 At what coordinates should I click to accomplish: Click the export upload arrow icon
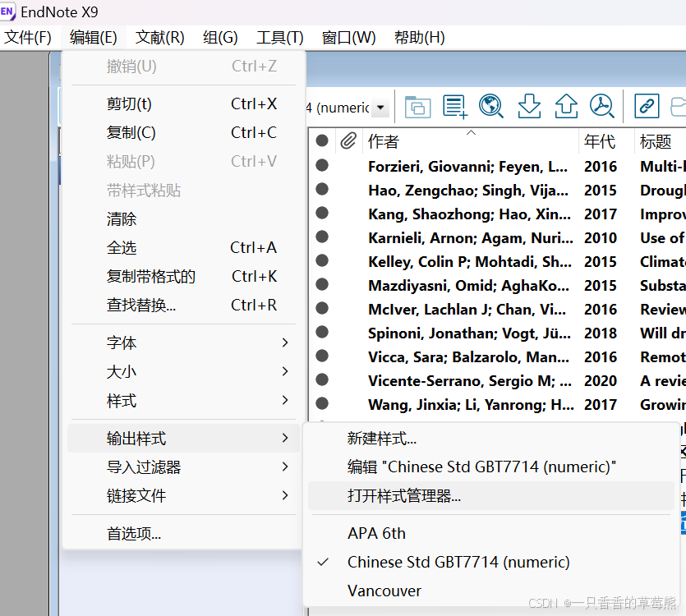pyautogui.click(x=566, y=106)
